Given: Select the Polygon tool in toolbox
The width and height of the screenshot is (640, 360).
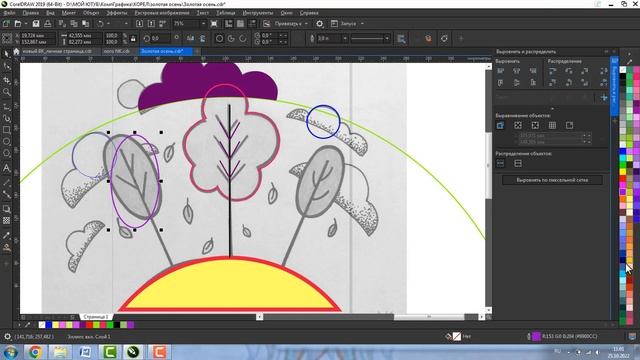Looking at the screenshot, I should (7, 153).
